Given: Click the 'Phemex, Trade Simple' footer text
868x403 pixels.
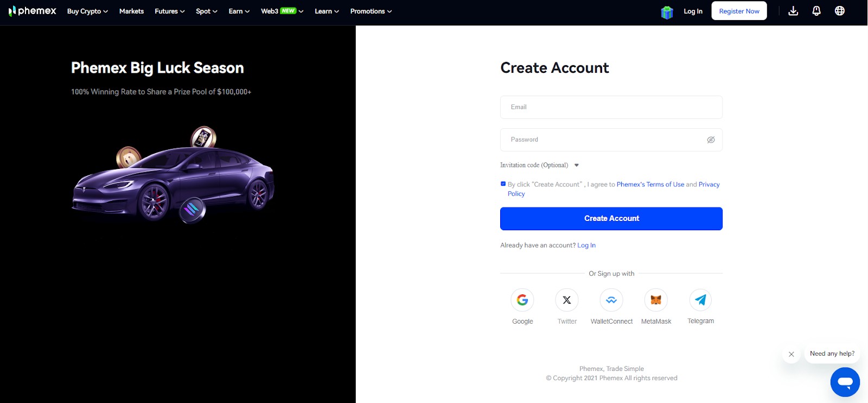Looking at the screenshot, I should coord(611,369).
